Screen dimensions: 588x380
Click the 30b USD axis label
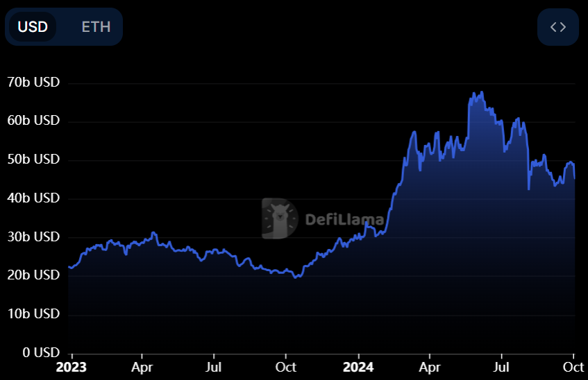pos(32,237)
